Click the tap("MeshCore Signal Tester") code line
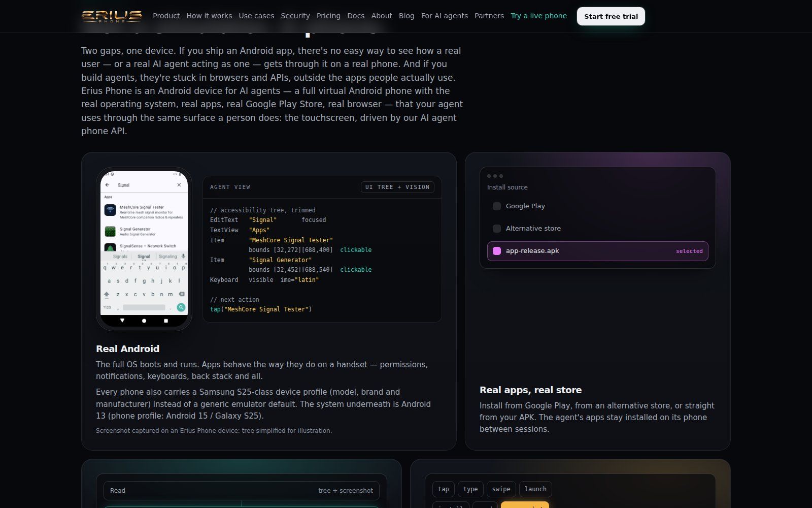Screen dimensions: 812x508 [261, 309]
